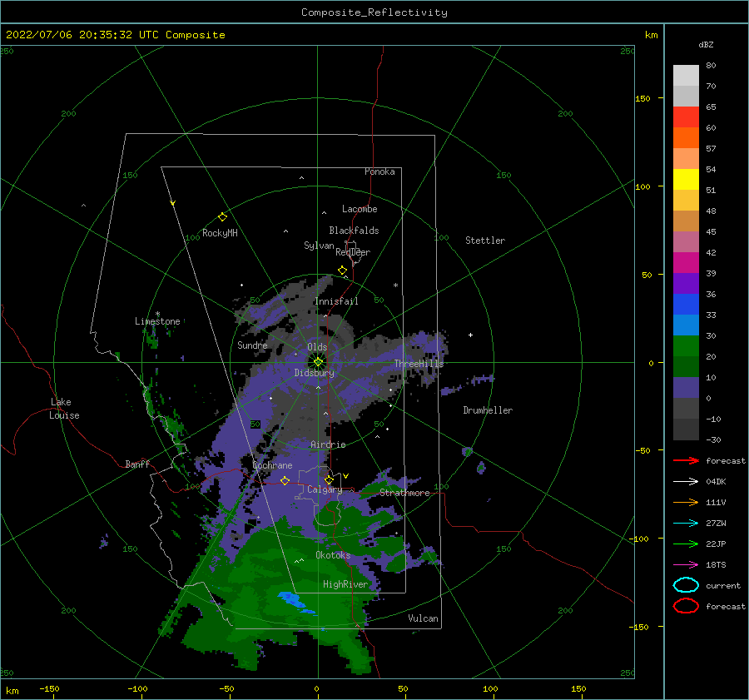This screenshot has height=700, width=749.
Task: Pick the cyan 27ZW arrow symbol
Action: [x=686, y=524]
